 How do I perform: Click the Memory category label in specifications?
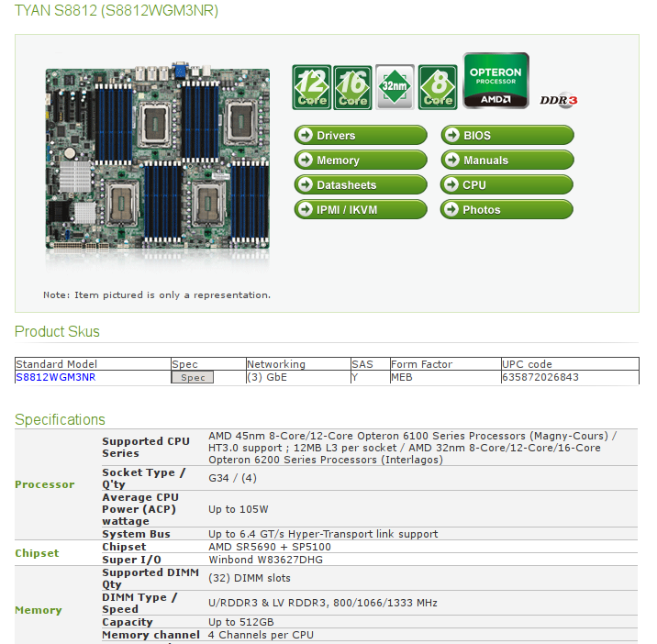[39, 610]
